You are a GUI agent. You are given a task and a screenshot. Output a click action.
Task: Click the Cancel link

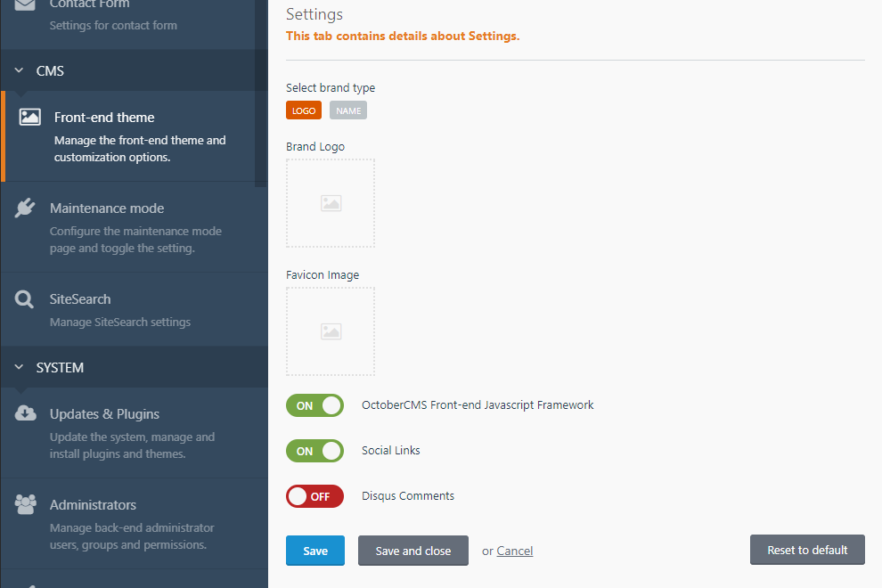click(515, 551)
